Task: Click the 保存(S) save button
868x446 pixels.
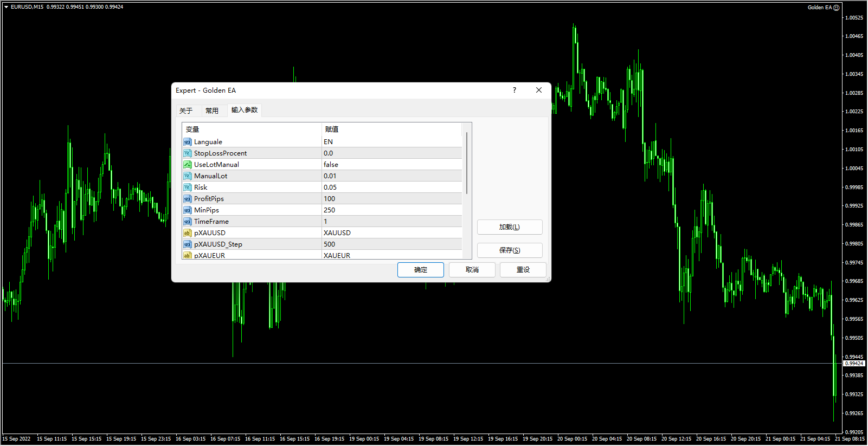Action: 509,250
